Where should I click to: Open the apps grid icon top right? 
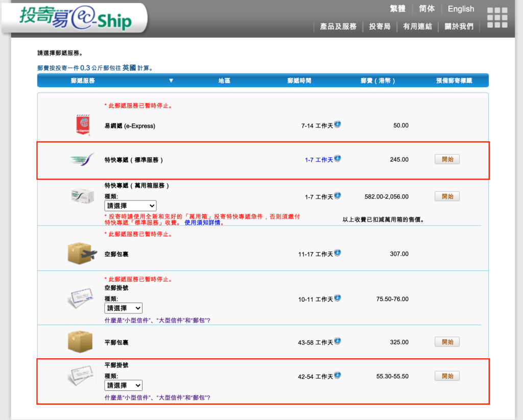(496, 17)
